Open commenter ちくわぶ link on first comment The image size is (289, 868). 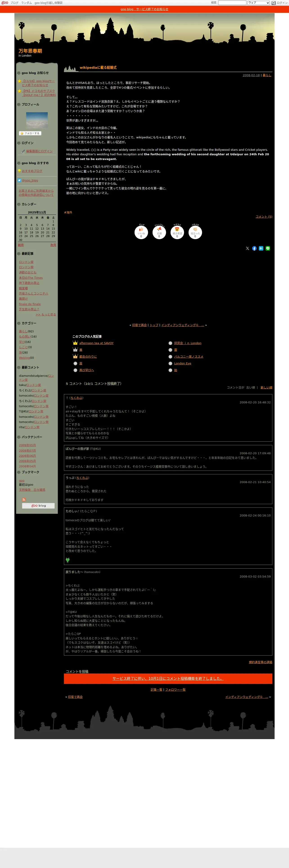[x=76, y=398]
